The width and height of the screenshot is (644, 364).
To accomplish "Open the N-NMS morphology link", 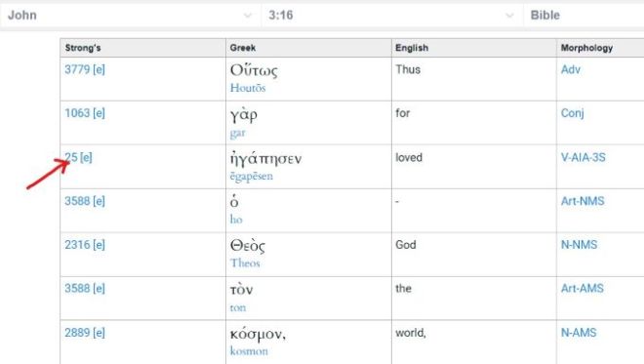I will 579,245.
